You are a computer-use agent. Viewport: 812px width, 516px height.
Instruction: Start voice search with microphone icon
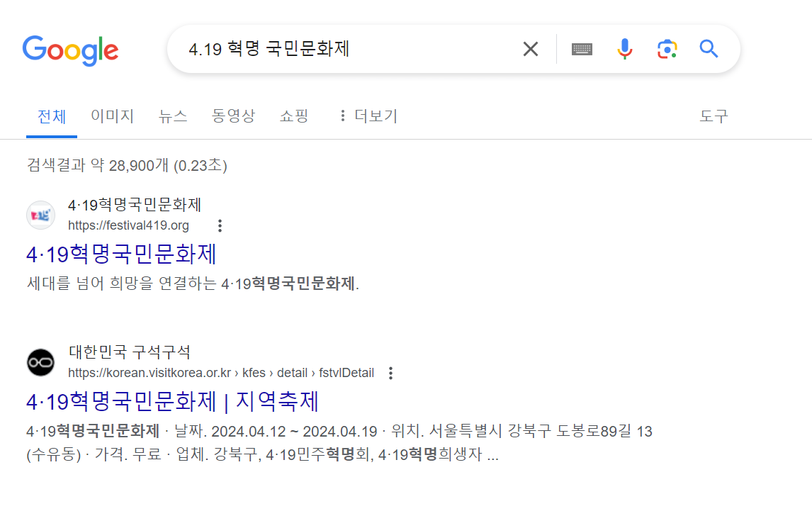[x=624, y=49]
